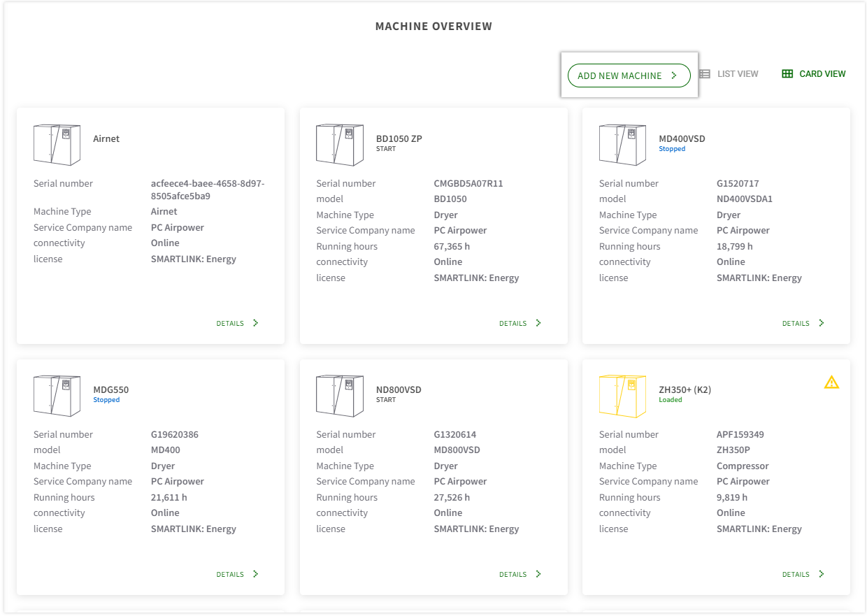
Task: Click serial number G1320614
Action: coord(455,434)
